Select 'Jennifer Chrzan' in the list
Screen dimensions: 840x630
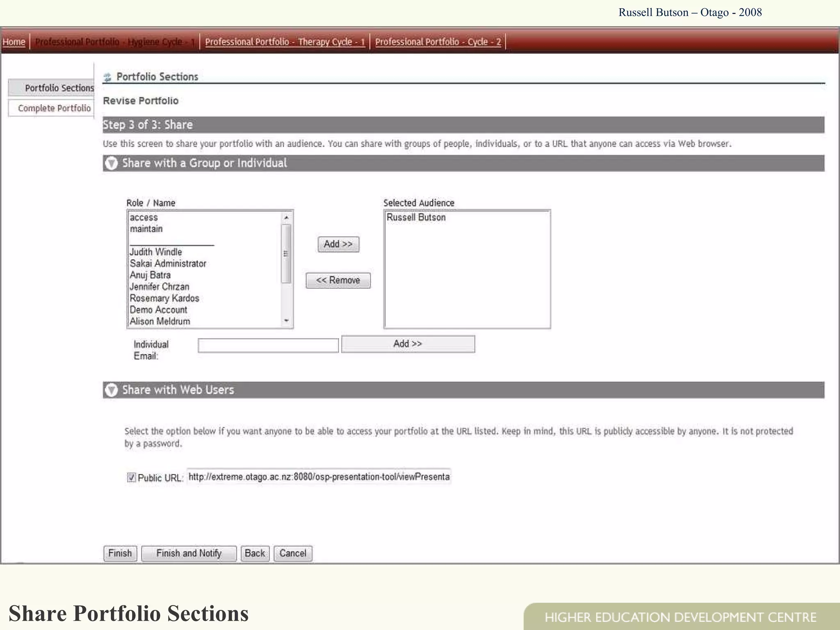[160, 287]
